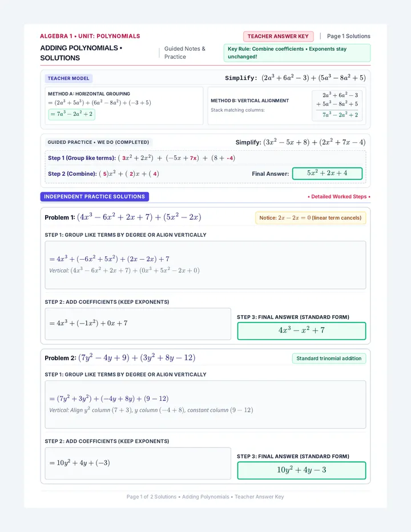Click the "ADDING POLYNOMIALS • SOLUTIONS" title
Screen dimensions: 411x532
tap(81, 53)
